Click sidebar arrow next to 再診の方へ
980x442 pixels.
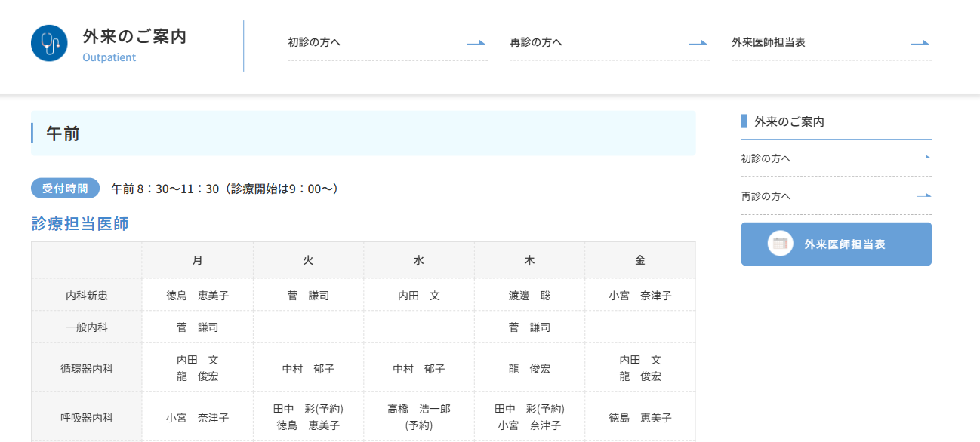coord(923,196)
